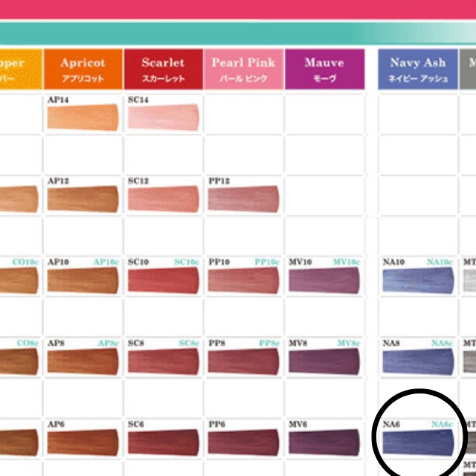
Task: Pick the MV10 mauve color swatch
Action: 324,280
